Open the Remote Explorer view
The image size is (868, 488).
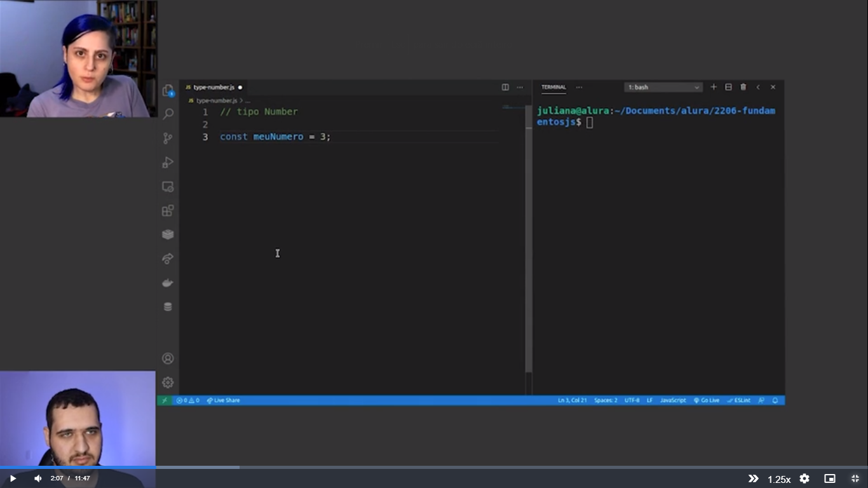coord(168,186)
